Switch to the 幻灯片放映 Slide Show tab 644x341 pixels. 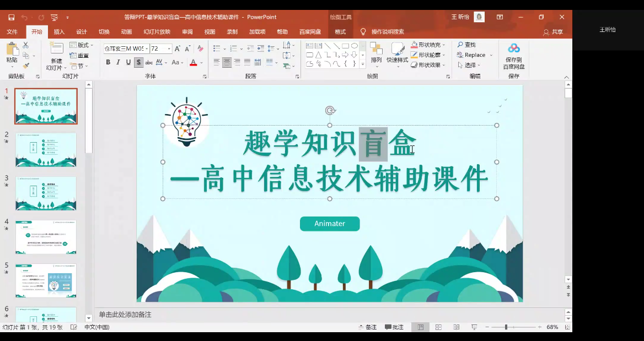tap(157, 31)
